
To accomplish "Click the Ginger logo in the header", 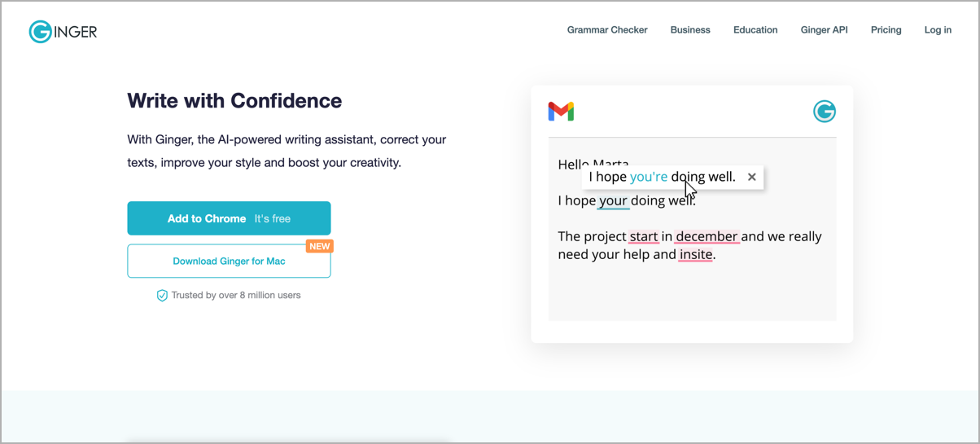I will click(63, 32).
